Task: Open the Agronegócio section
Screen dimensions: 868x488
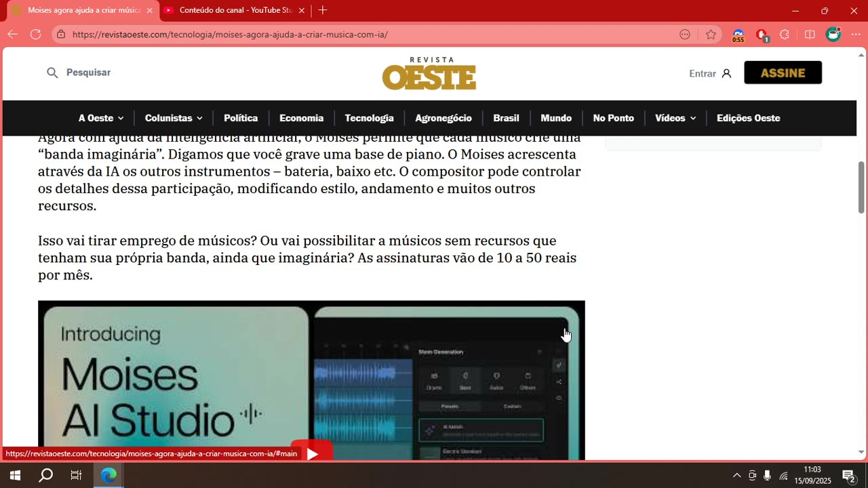Action: pyautogui.click(x=443, y=118)
